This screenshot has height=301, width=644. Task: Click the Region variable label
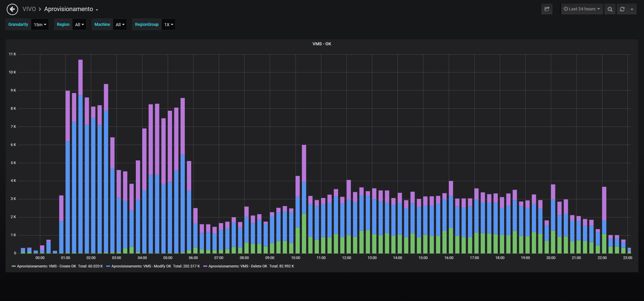63,24
